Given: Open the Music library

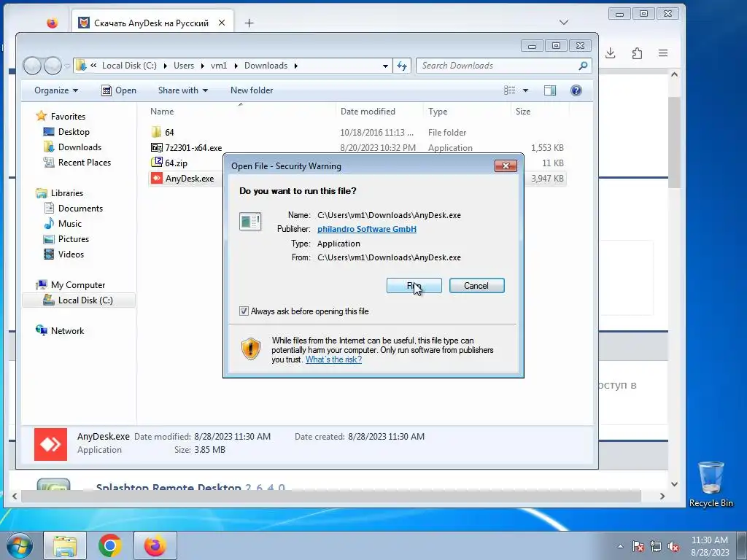Looking at the screenshot, I should 69,223.
